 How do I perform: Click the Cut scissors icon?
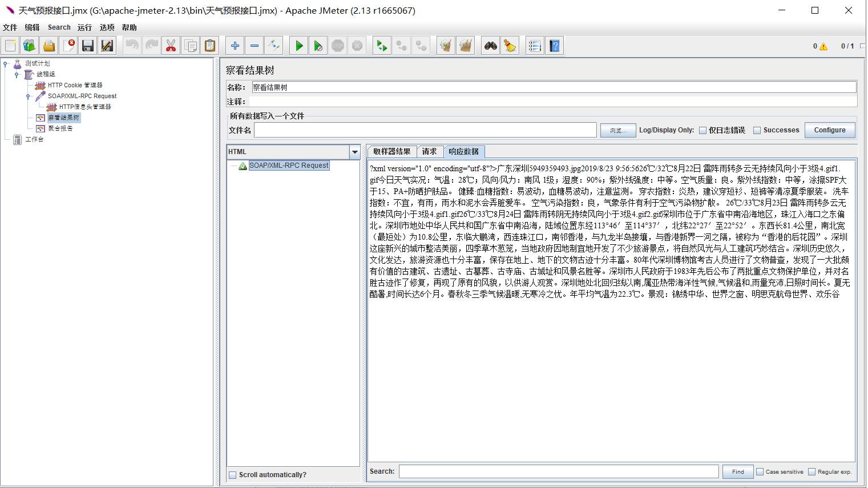pos(171,46)
